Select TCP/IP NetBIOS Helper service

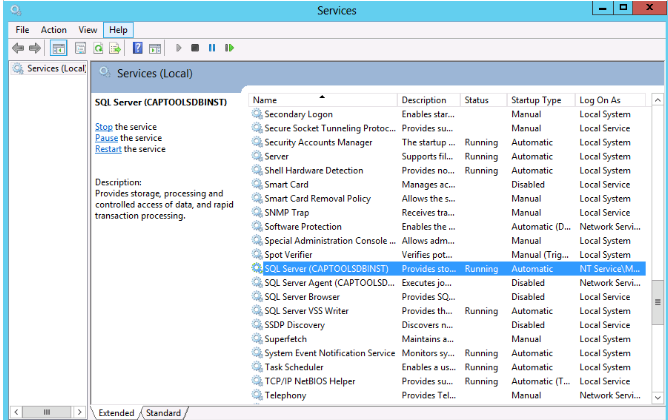click(447, 381)
